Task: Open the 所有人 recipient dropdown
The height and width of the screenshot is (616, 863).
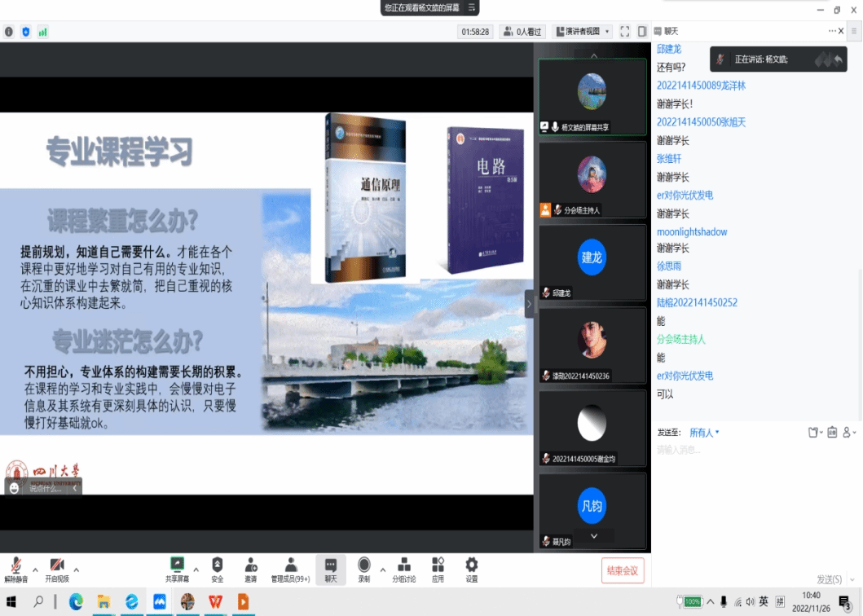Action: 704,433
